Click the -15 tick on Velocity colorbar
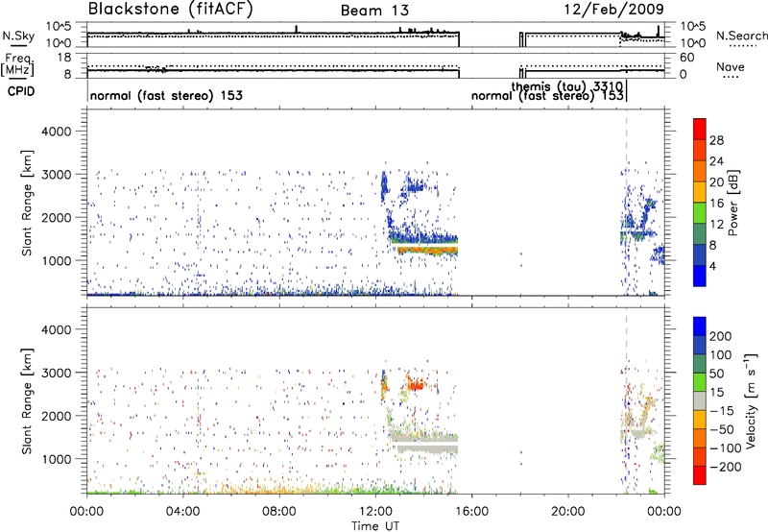Viewport: 768px width, 532px height. [722, 410]
